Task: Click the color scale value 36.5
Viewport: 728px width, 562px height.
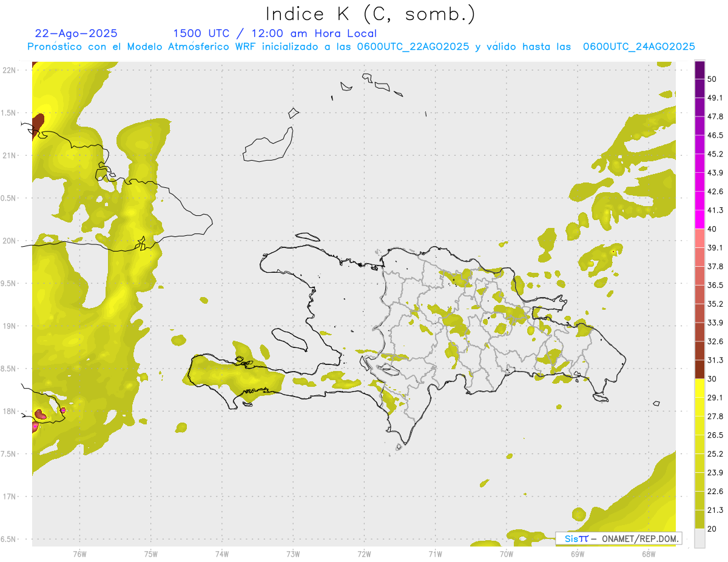Action: (716, 285)
